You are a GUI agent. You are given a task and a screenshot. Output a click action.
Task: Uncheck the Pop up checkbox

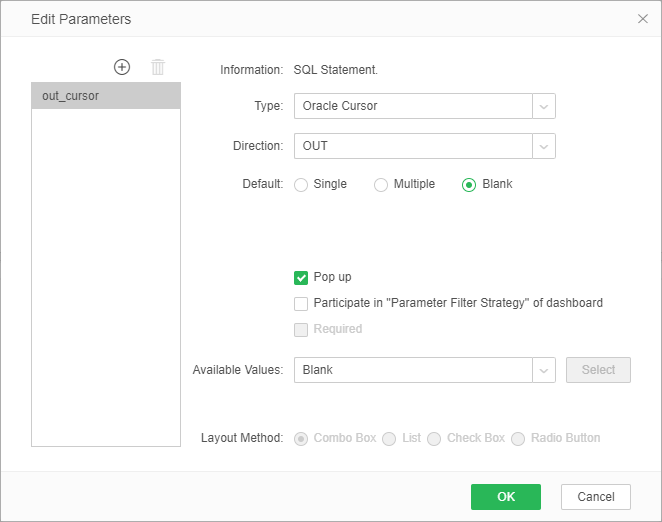point(301,278)
